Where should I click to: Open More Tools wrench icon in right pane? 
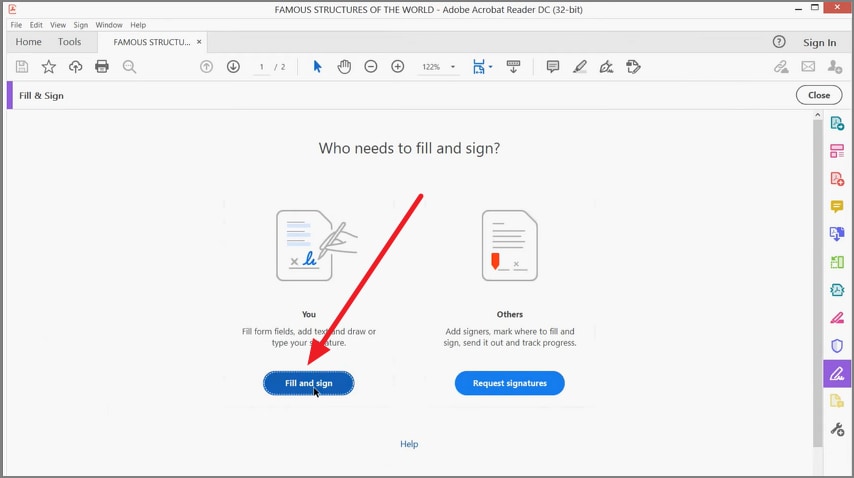[837, 429]
